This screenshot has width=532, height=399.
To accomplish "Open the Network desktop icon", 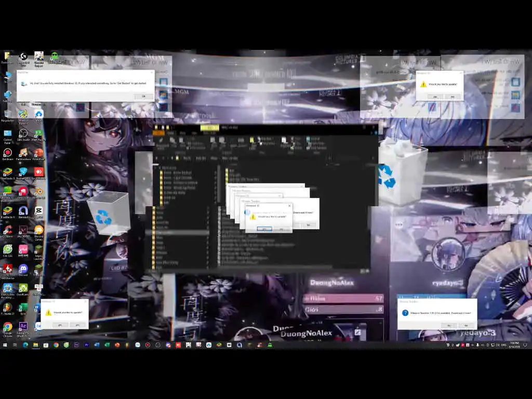I will click(x=8, y=95).
